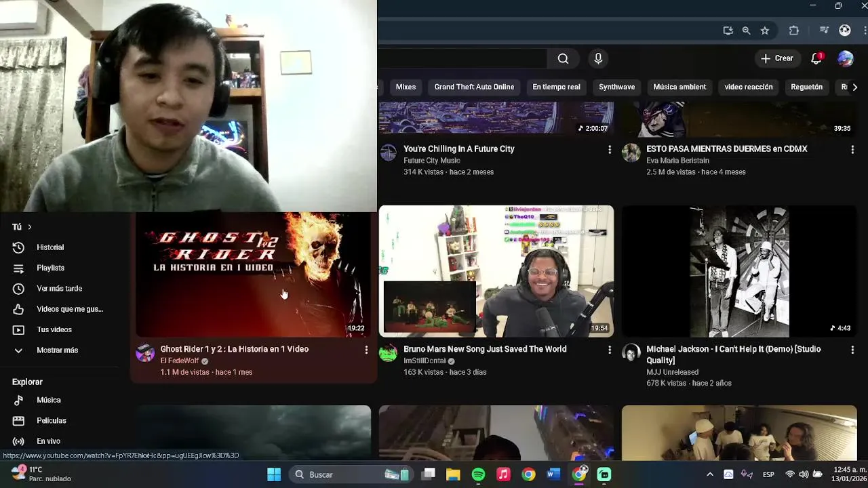Open the Eva Maria Beristain channel link
The width and height of the screenshot is (868, 488).
point(677,161)
